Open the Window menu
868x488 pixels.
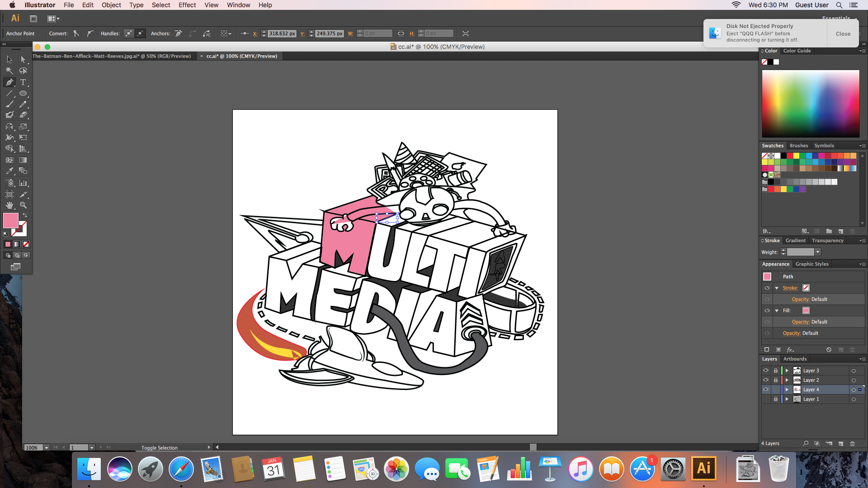238,5
